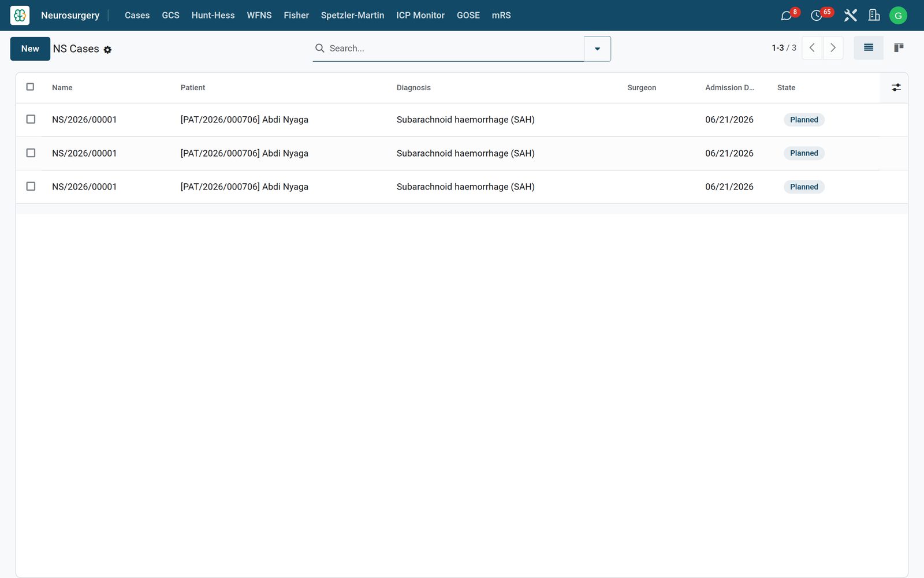Open the developer tools wrench icon

click(x=850, y=15)
